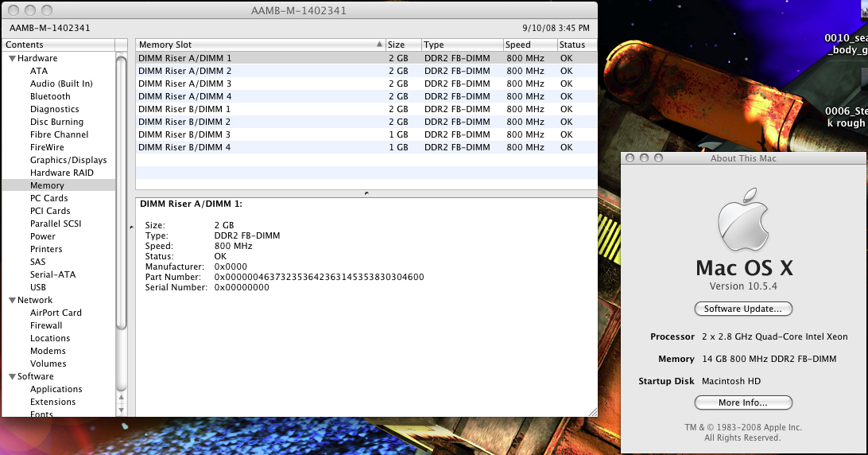This screenshot has height=455, width=868.
Task: Sort by Memory Slot column header
Action: [x=260, y=45]
